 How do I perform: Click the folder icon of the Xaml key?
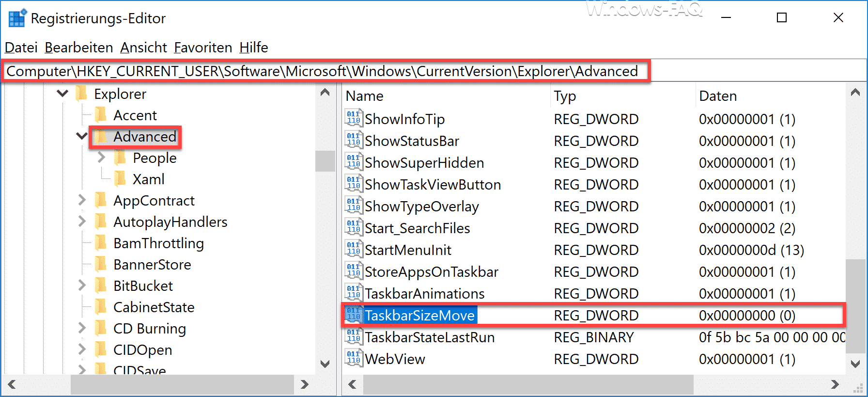click(x=120, y=179)
